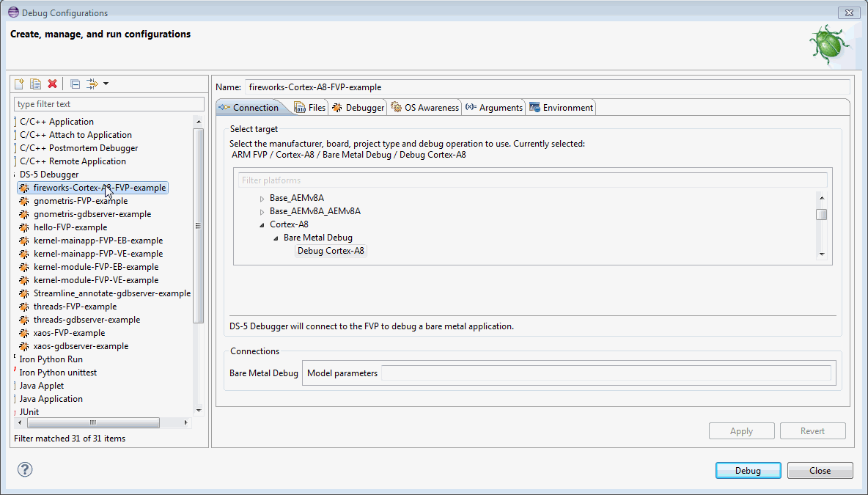Click the Duplicate configuration icon

point(35,84)
